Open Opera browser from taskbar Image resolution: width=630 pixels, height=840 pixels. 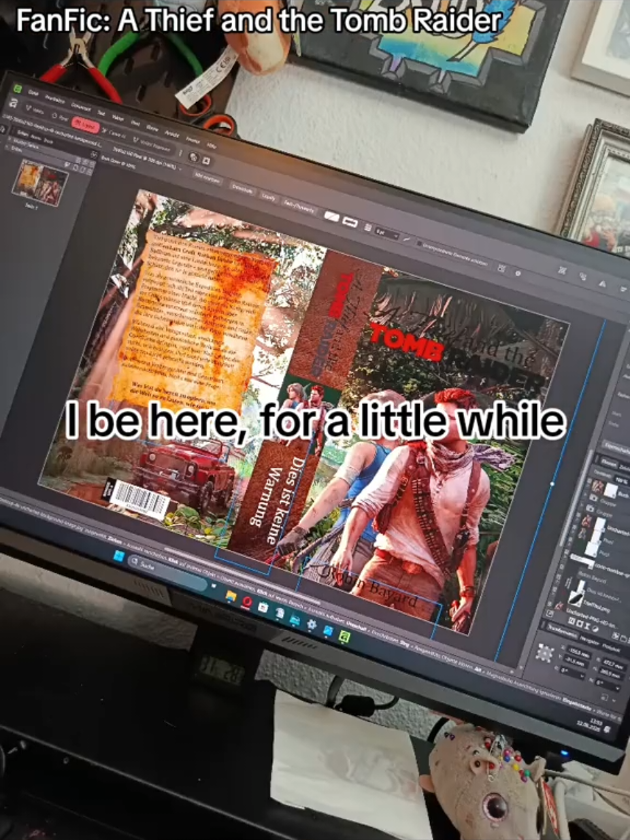pos(247,603)
